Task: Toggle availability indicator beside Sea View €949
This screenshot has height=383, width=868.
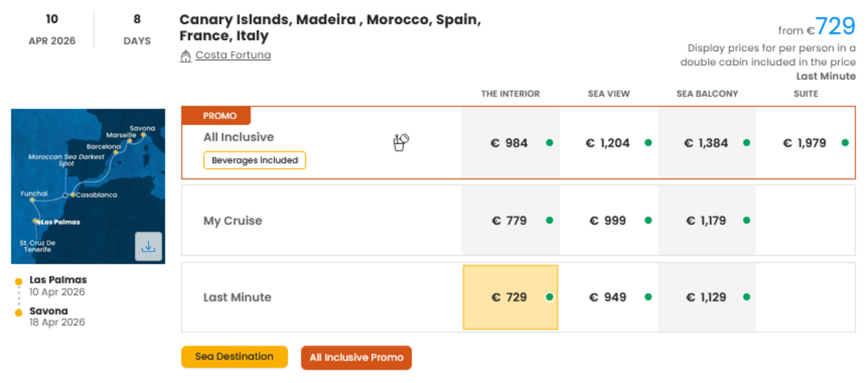Action: click(648, 297)
